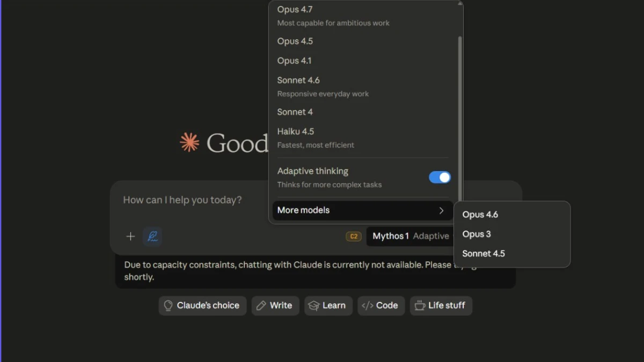The image size is (644, 362).
Task: Click the code brackets icon in Code chip
Action: click(368, 306)
